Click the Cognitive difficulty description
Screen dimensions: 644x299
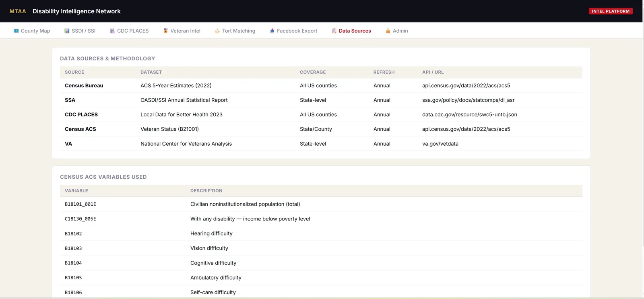(213, 263)
